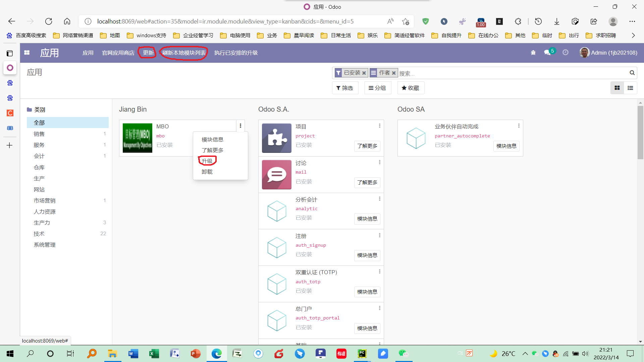Open the 业务伙伴自动完成 card kebab menu

coord(519,126)
